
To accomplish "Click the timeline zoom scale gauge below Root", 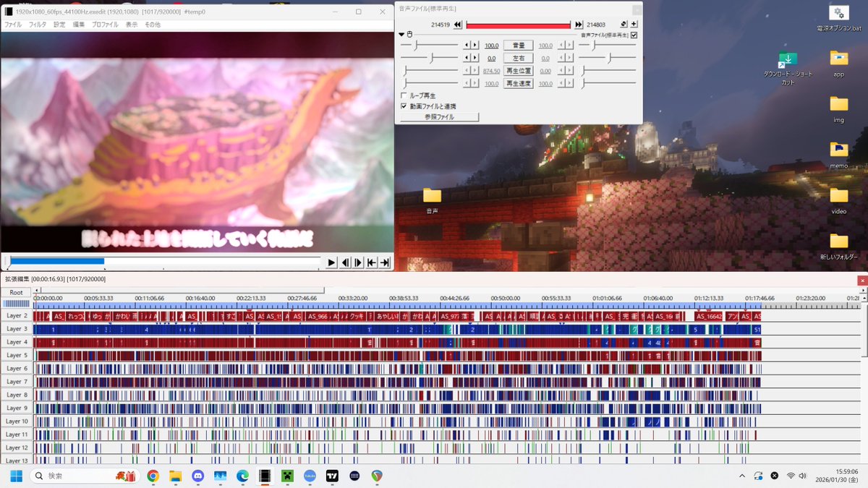I will click(x=16, y=304).
